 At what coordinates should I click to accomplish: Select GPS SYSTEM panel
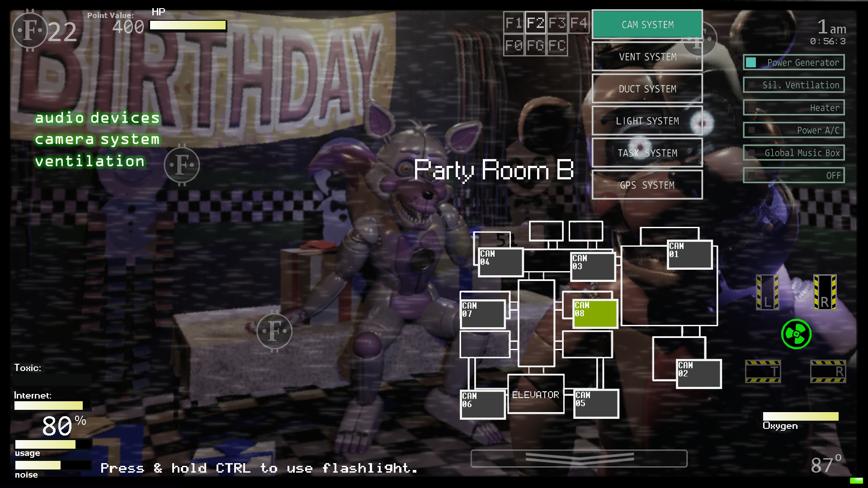click(647, 185)
